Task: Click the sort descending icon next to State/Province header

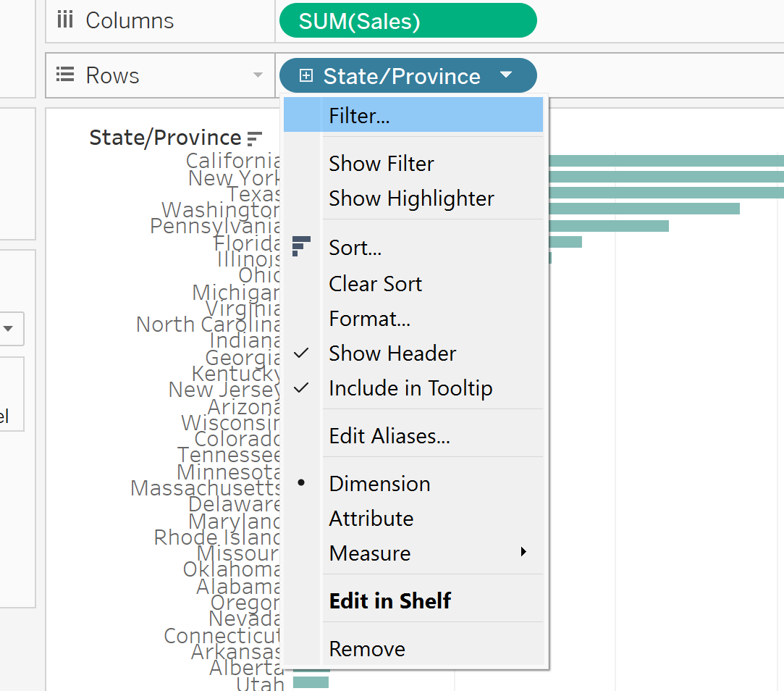Action: [x=254, y=138]
